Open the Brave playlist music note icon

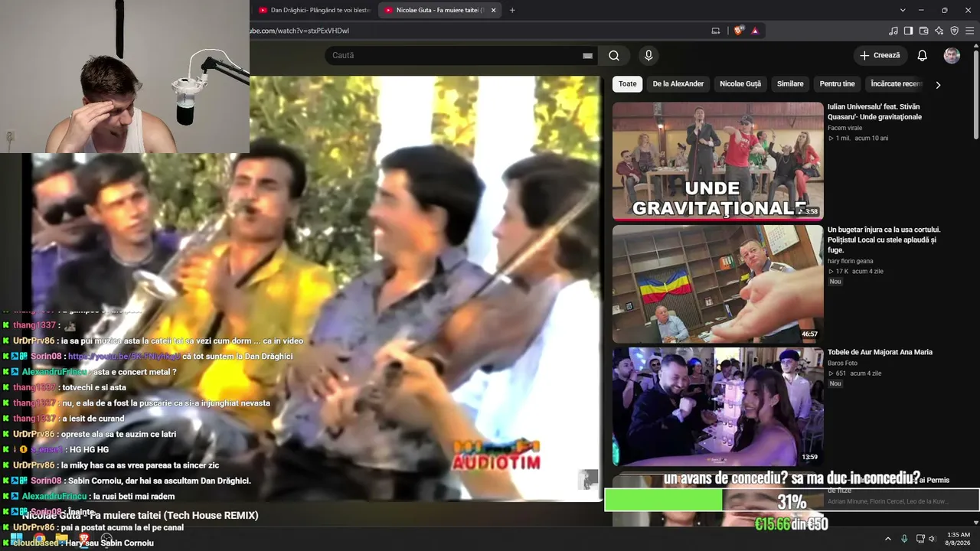click(x=893, y=31)
